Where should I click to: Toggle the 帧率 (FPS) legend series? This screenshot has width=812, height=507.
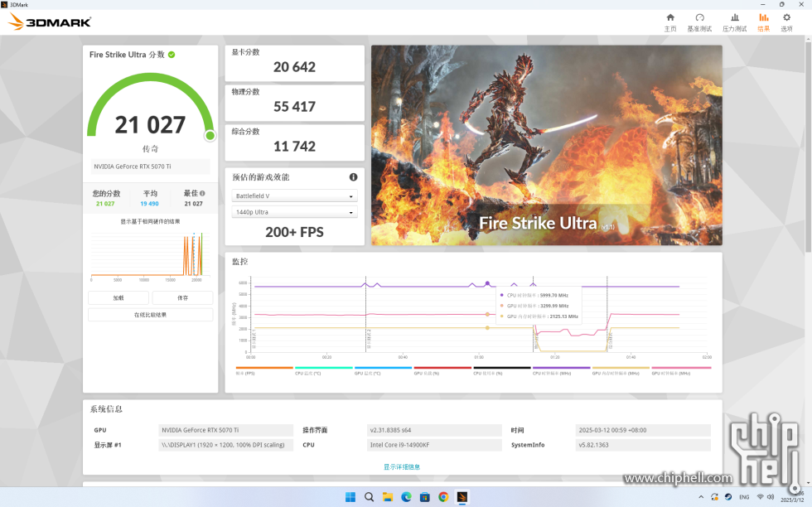pos(264,371)
